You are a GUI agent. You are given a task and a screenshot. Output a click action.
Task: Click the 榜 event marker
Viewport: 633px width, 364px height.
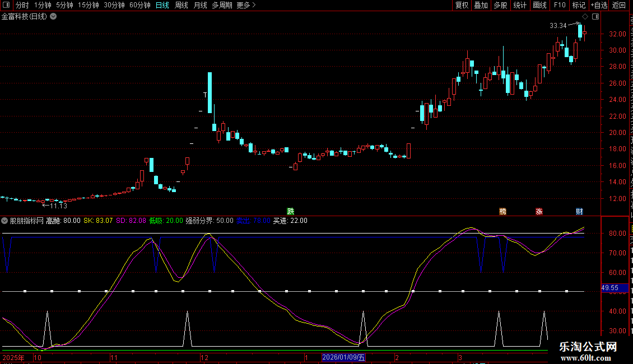click(502, 212)
